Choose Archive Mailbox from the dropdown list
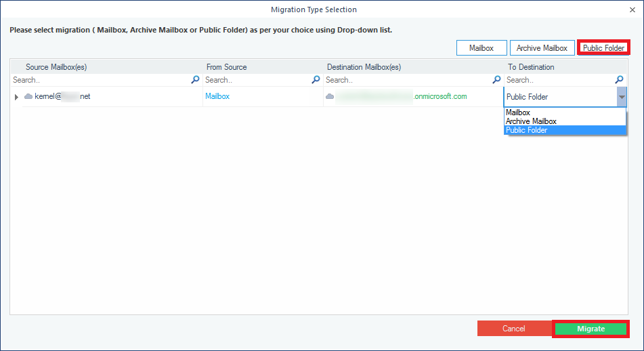Screen dimensions: 644x351 (x=565, y=121)
